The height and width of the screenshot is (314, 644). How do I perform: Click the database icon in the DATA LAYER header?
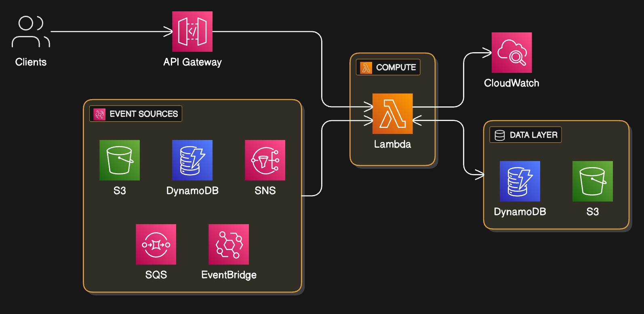(500, 135)
